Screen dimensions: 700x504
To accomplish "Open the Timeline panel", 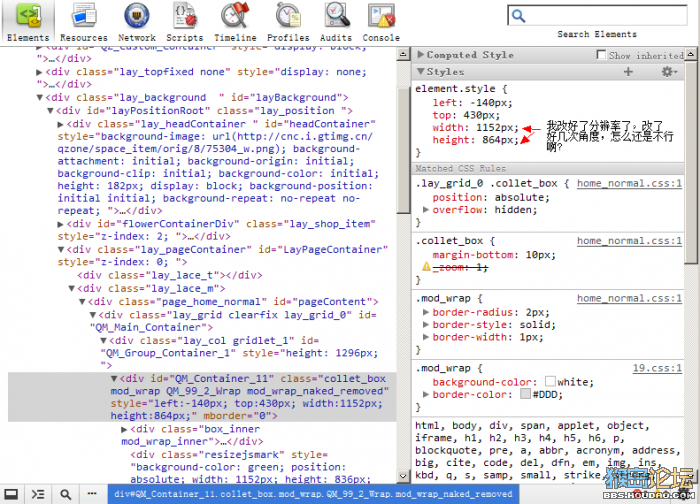I will 235,22.
